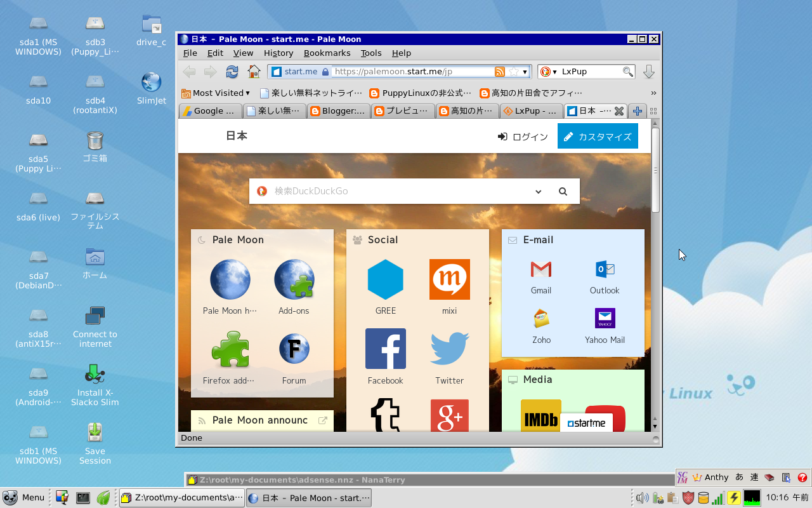The height and width of the screenshot is (508, 812).
Task: Show more bookmarks with the chevron
Action: pyautogui.click(x=653, y=93)
